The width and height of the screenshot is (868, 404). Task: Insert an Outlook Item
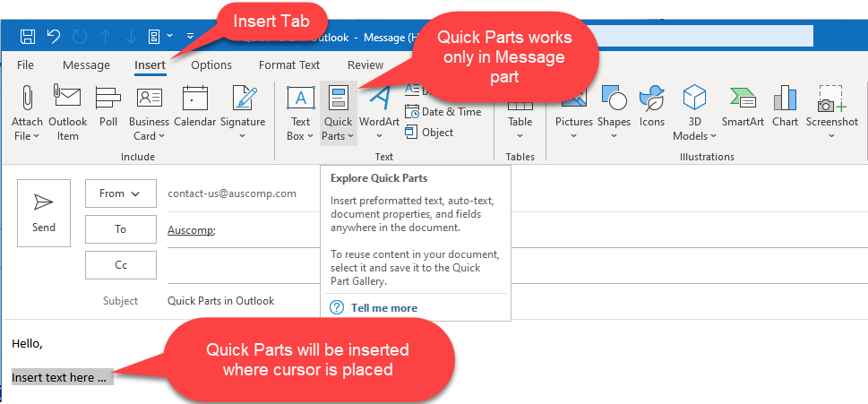point(67,113)
